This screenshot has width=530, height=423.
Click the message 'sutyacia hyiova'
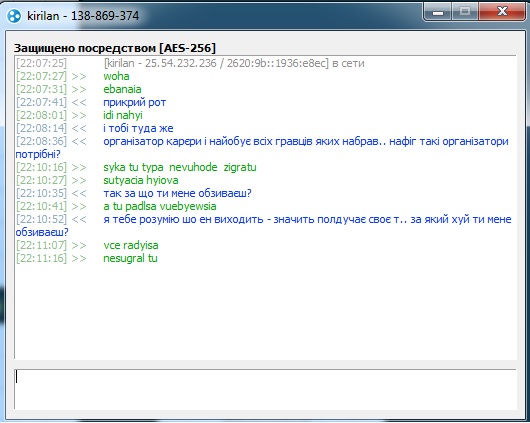click(x=141, y=180)
